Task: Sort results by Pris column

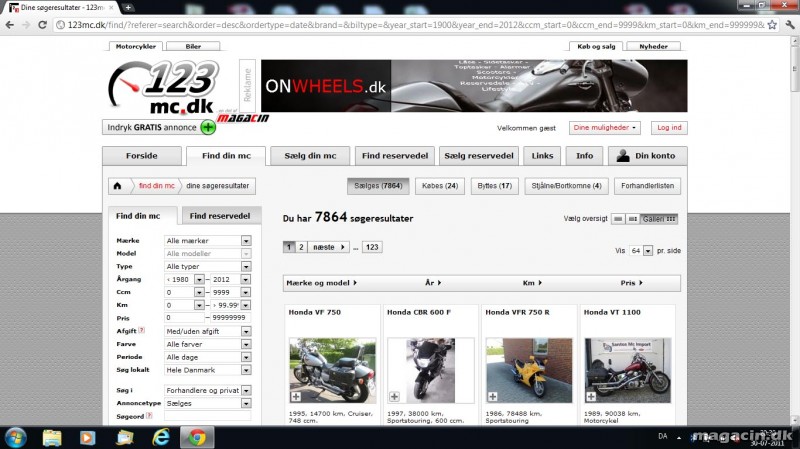Action: pos(631,283)
